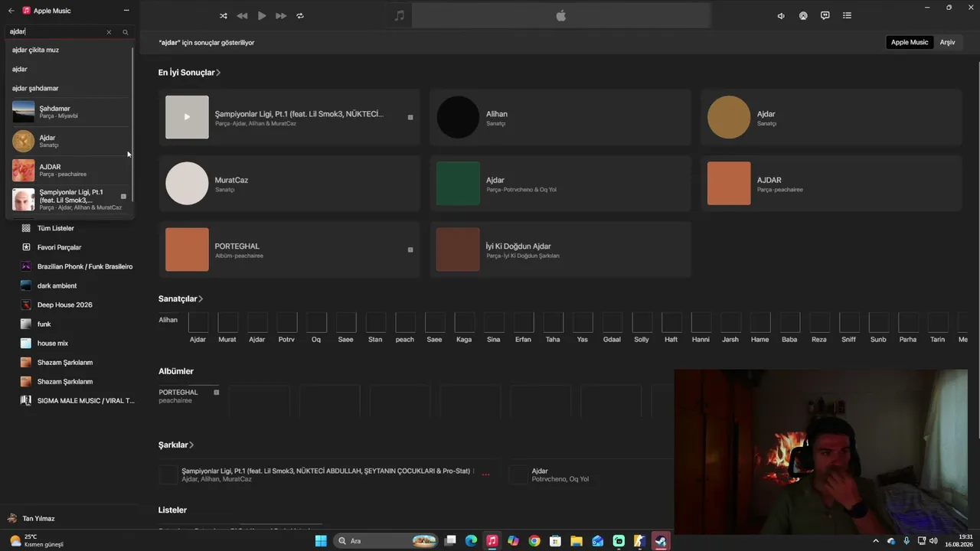Screen dimensions: 980x551
Task: Open the Solly artist tile
Action: pos(642,328)
